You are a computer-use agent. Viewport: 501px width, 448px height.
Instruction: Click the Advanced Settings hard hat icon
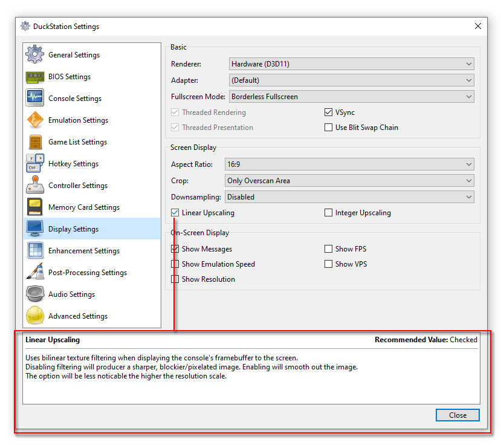click(35, 316)
